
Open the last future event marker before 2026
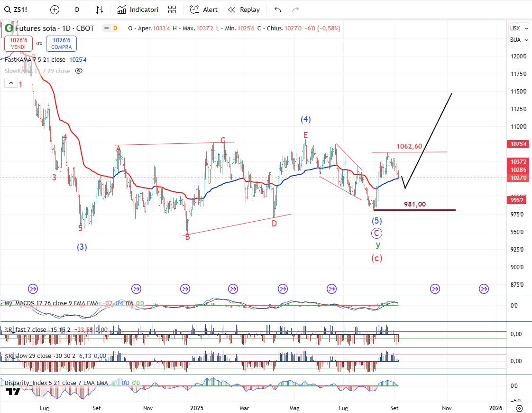click(x=484, y=289)
